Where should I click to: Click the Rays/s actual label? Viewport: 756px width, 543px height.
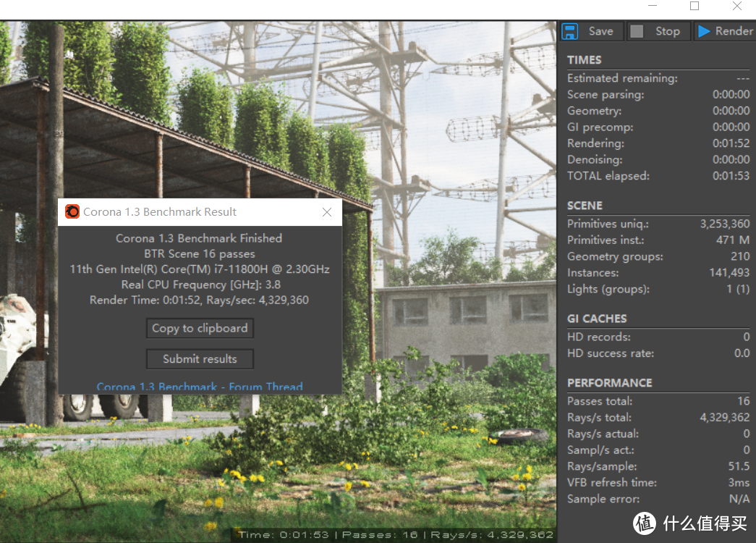603,434
